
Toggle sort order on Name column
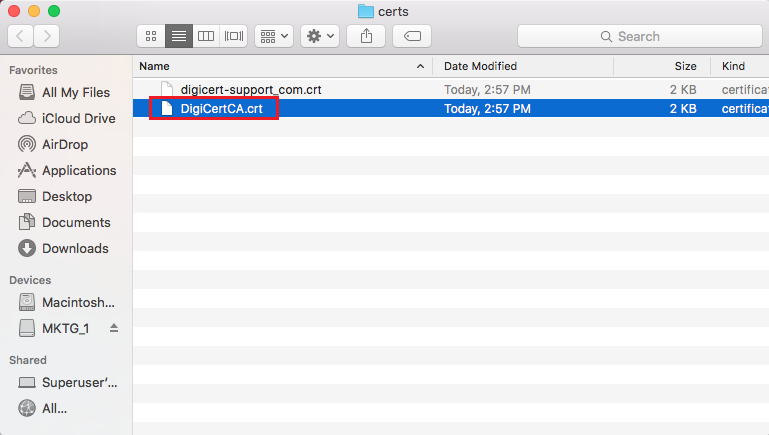tap(280, 66)
